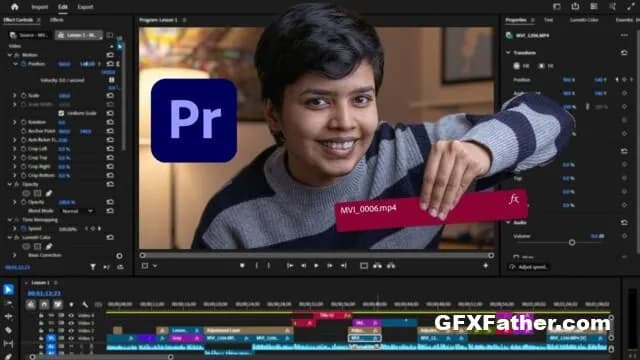The image size is (640, 360).
Task: Click the Program monitor scrub bar
Action: pyautogui.click(x=317, y=256)
